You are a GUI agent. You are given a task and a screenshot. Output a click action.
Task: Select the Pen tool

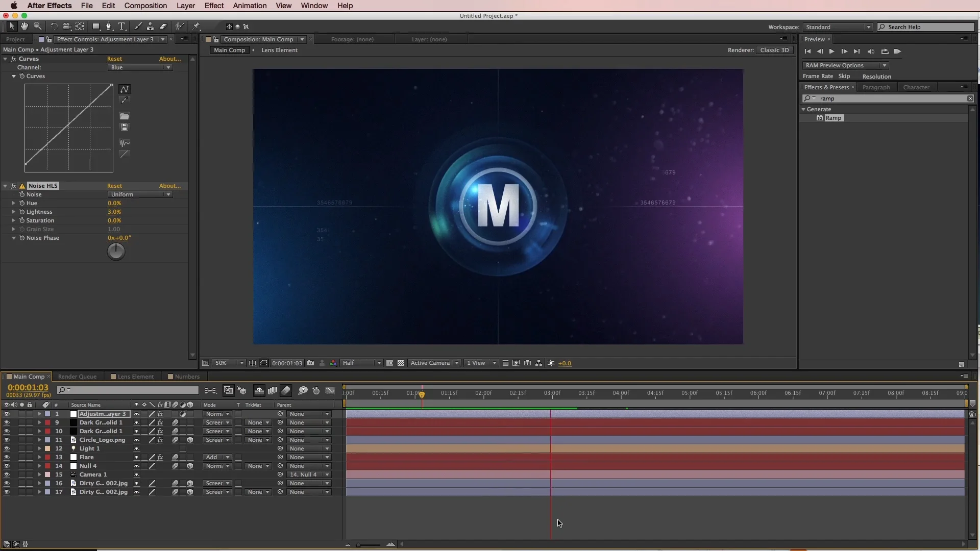pyautogui.click(x=109, y=26)
